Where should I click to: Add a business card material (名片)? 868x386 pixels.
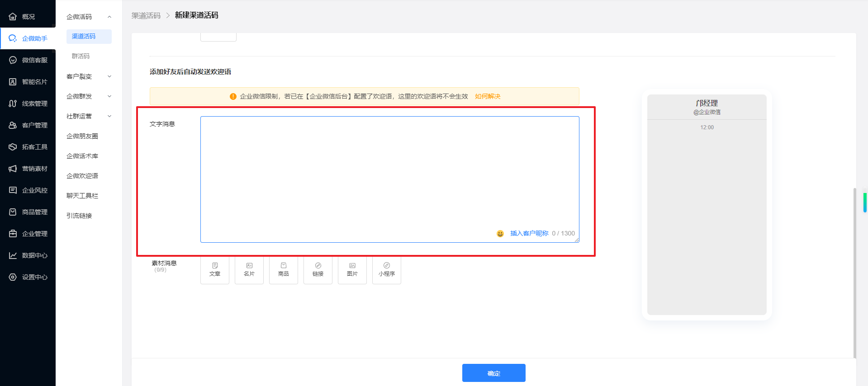pos(249,270)
